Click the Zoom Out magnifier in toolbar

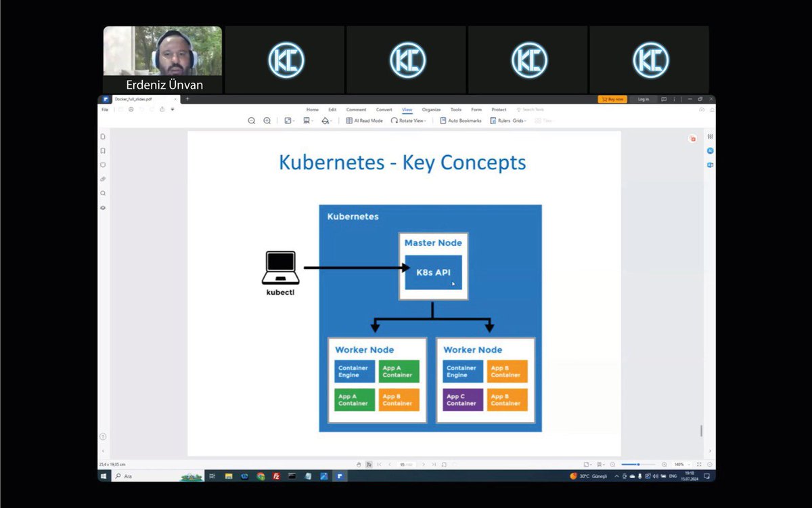pyautogui.click(x=251, y=121)
